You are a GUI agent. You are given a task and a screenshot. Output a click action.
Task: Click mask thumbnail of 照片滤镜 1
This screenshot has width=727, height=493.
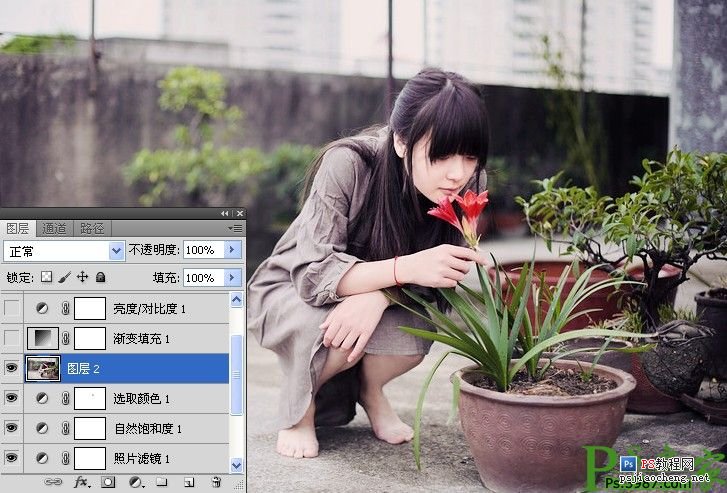click(x=90, y=458)
